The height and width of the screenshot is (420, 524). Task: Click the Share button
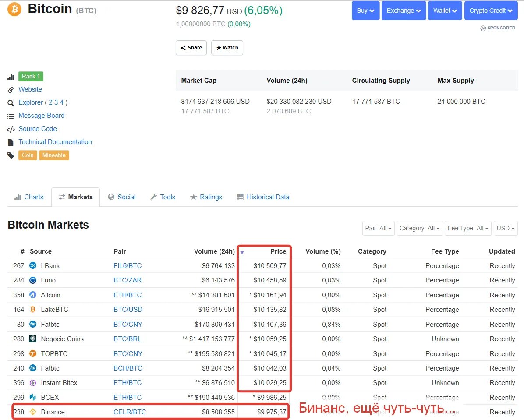pyautogui.click(x=191, y=48)
